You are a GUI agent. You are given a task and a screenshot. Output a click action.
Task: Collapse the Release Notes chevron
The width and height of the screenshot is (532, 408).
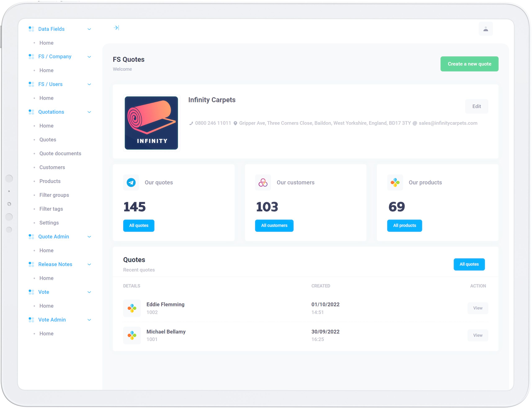pyautogui.click(x=89, y=265)
